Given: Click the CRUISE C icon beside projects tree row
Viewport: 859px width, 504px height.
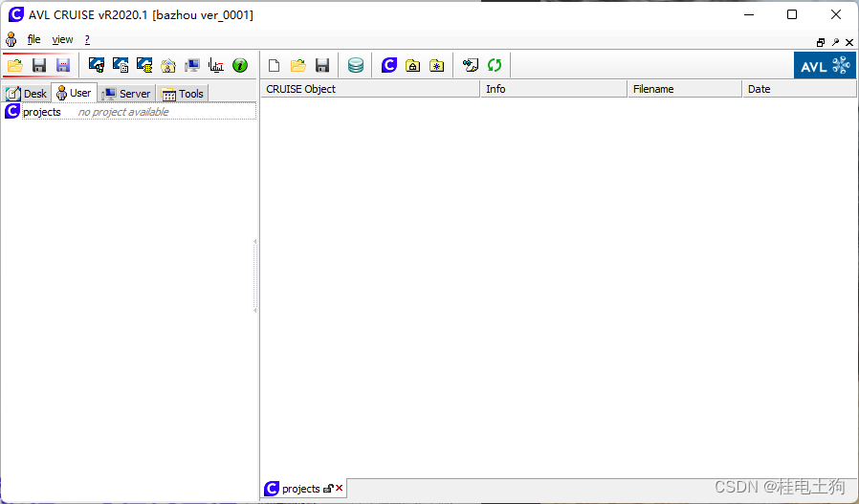Looking at the screenshot, I should coord(12,111).
